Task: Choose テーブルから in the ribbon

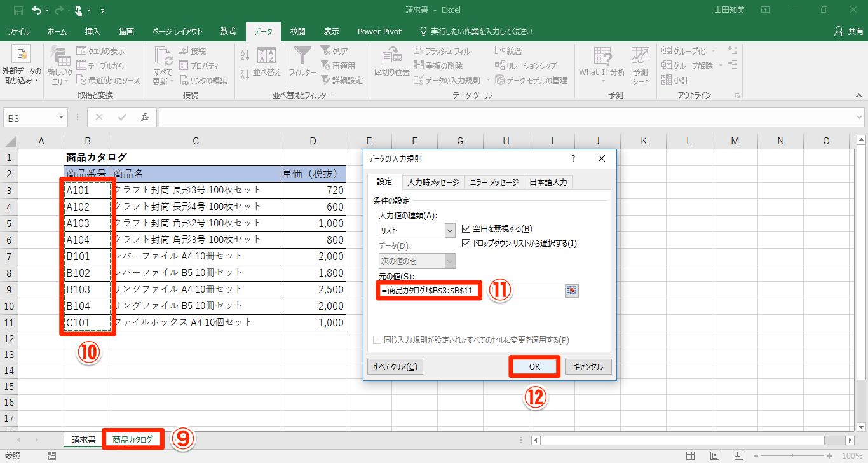Action: (100, 66)
